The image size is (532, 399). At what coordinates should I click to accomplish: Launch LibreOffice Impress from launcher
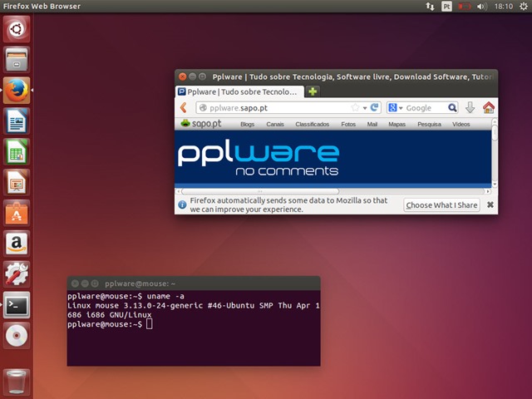pos(17,182)
